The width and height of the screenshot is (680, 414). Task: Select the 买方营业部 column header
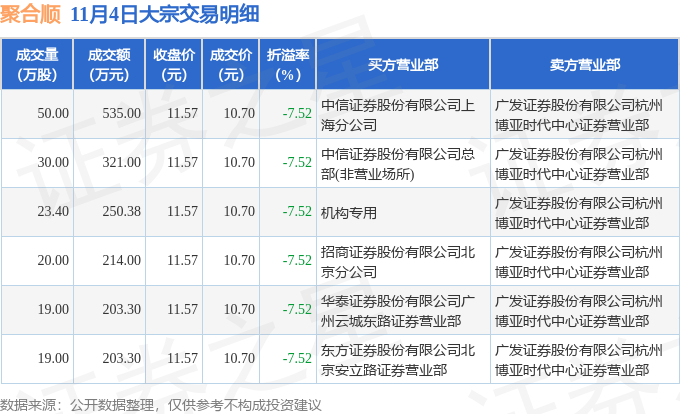click(403, 65)
